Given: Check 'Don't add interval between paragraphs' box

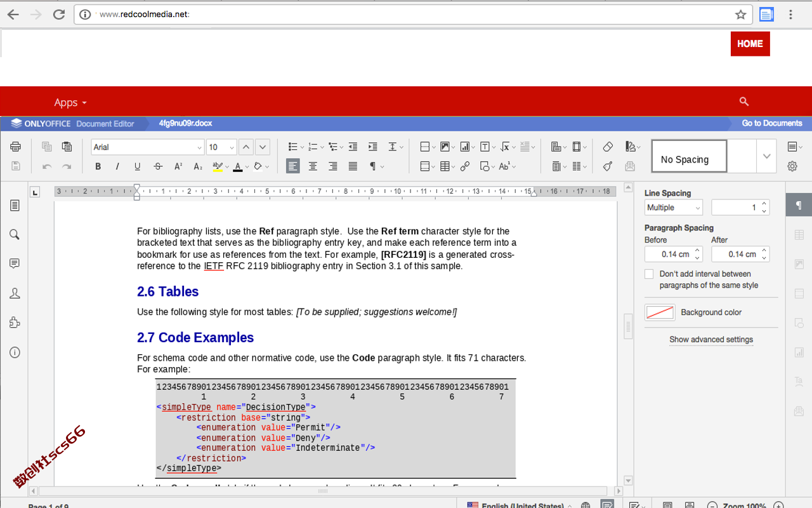Looking at the screenshot, I should coord(649,274).
